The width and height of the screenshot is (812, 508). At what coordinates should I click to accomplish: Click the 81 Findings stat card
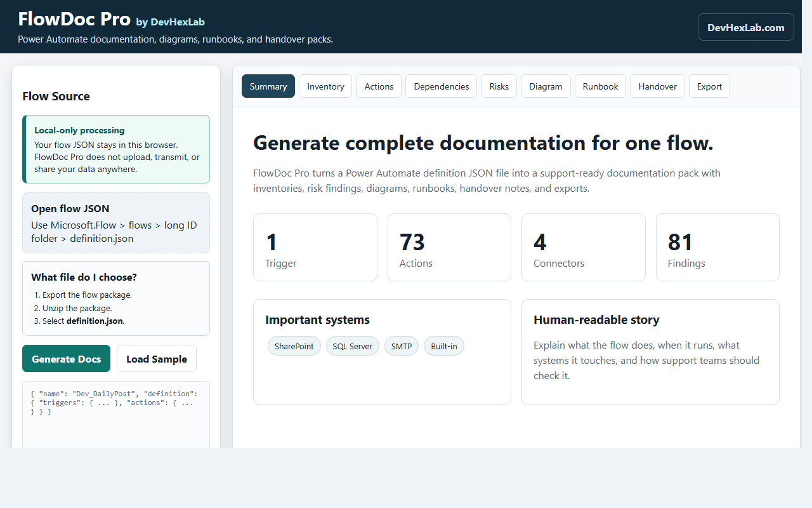pyautogui.click(x=717, y=247)
